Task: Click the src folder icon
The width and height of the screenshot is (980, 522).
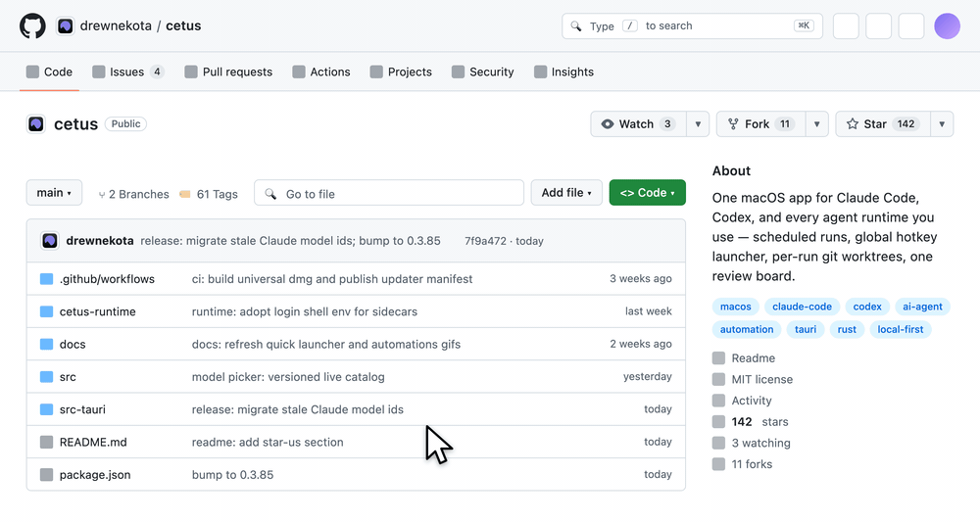Action: tap(46, 376)
